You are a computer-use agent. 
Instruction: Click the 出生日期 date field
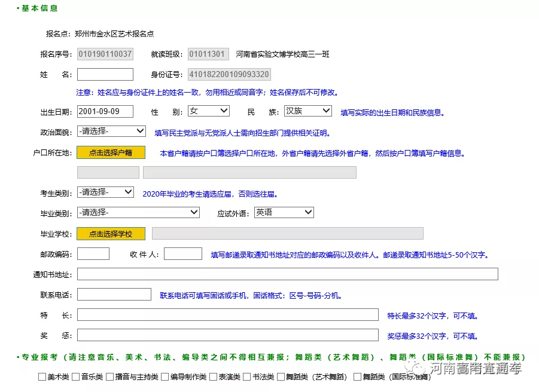105,112
